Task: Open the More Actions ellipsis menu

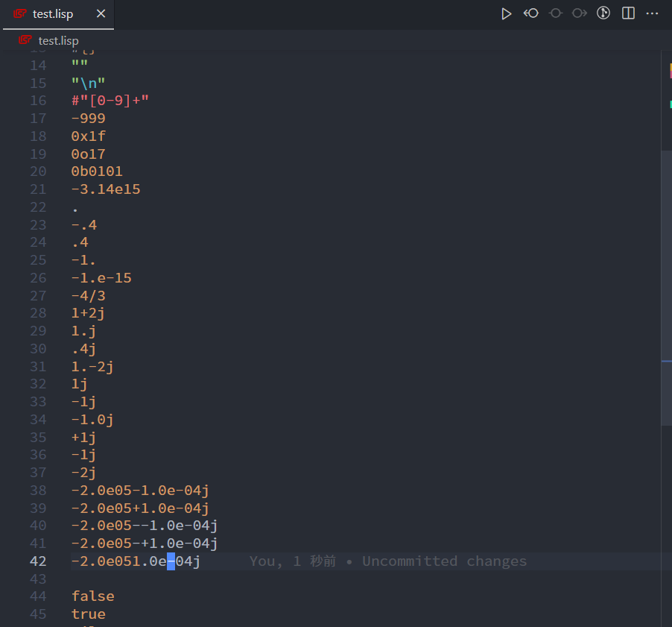Action: tap(652, 13)
